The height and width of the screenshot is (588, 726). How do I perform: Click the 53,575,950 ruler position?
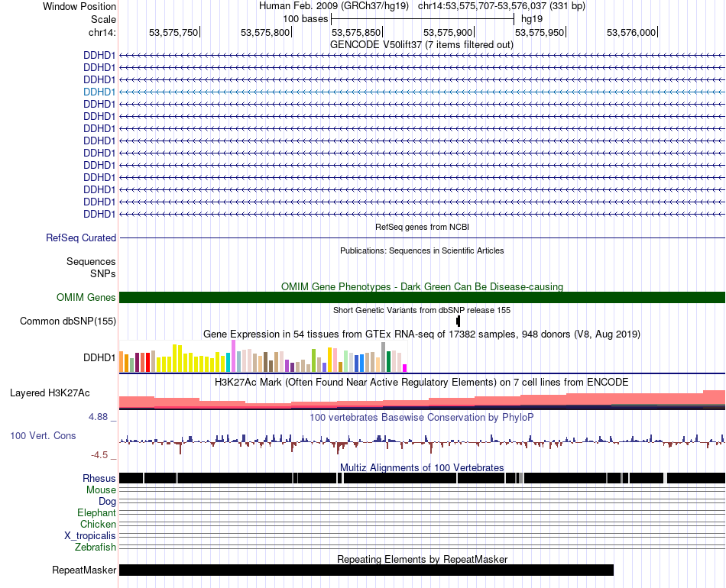coord(540,32)
